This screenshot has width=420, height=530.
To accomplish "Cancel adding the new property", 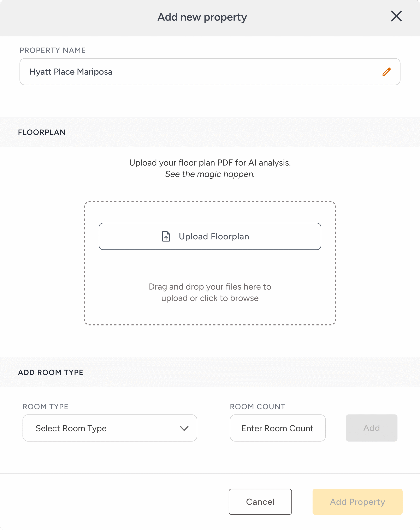I will [x=260, y=502].
